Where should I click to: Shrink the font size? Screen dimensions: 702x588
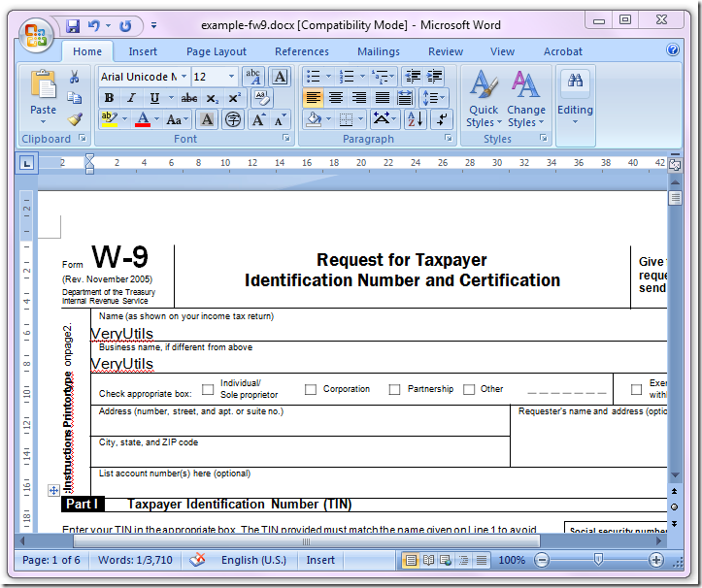[281, 119]
